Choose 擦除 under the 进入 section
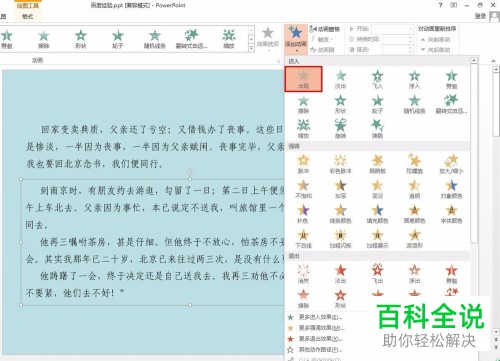Screen dimensions: 500x361 pyautogui.click(x=303, y=104)
